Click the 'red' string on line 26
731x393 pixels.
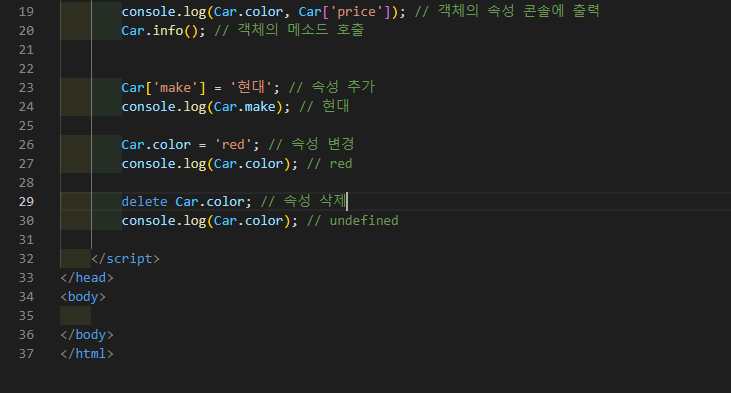(x=233, y=145)
